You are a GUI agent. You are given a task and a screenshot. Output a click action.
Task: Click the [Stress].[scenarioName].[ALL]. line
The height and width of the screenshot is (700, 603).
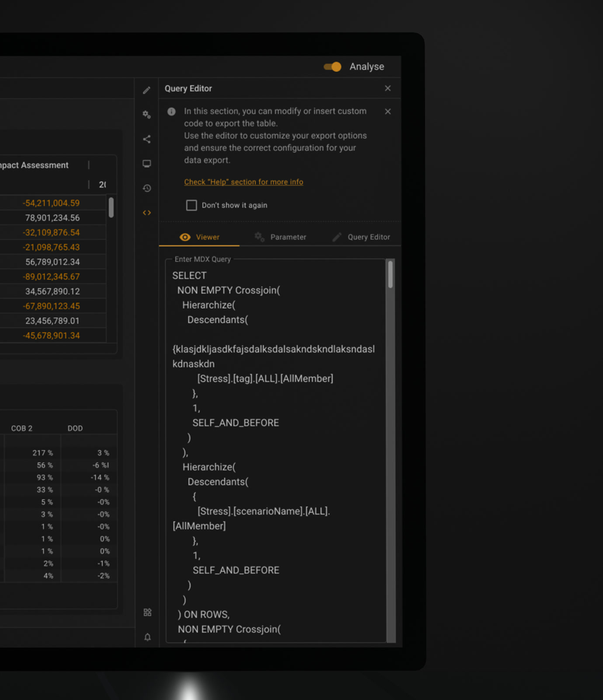pyautogui.click(x=264, y=511)
